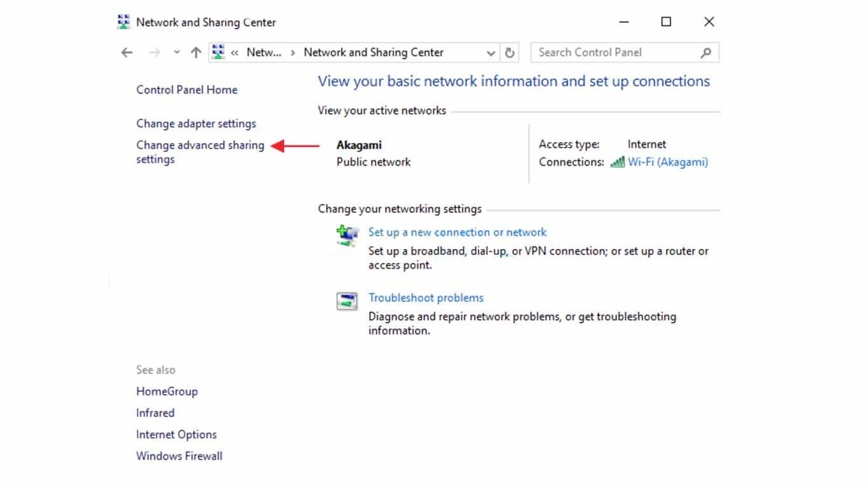This screenshot has width=868, height=488.
Task: Expand the address bar dropdown
Action: [491, 53]
